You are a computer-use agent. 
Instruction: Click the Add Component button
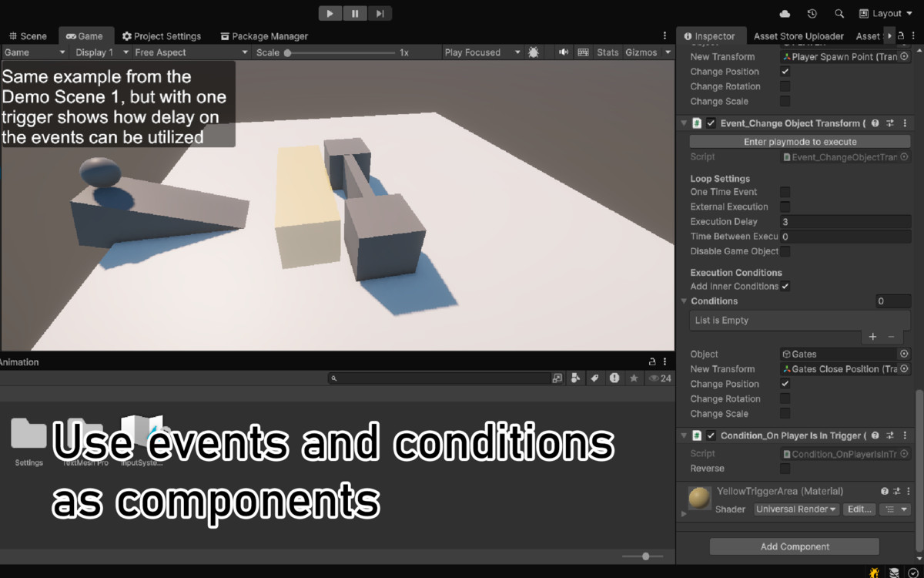point(792,546)
